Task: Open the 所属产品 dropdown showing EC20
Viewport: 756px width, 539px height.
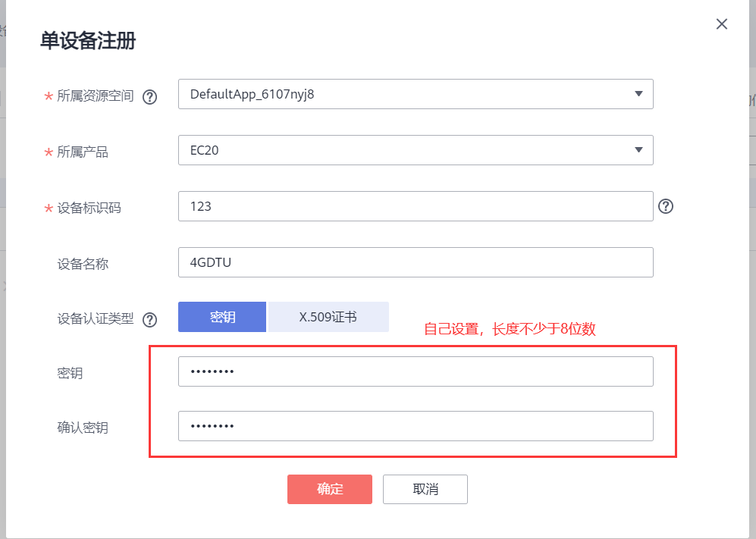Action: coord(416,150)
